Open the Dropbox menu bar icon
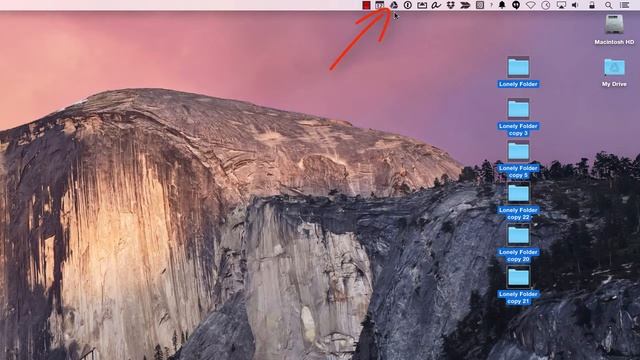 click(x=451, y=5)
